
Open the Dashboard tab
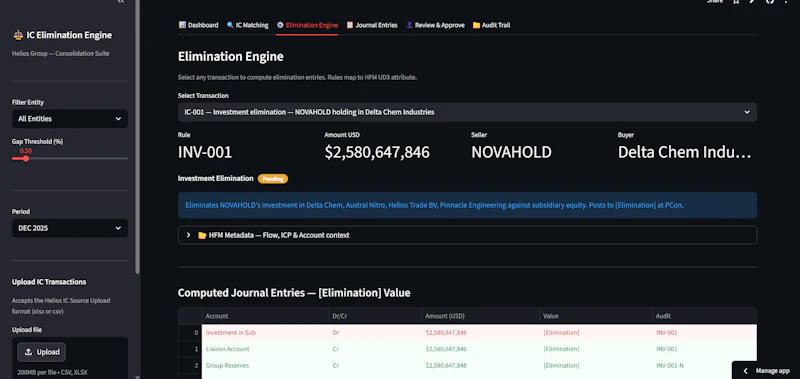pos(198,25)
